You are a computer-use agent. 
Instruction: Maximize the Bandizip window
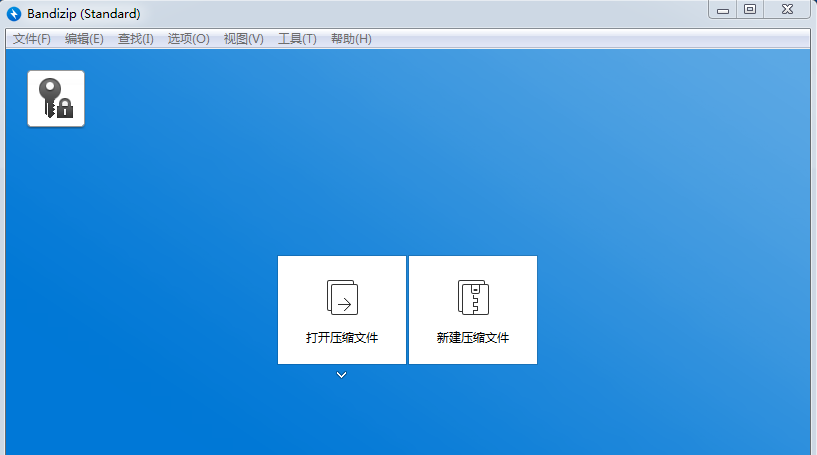tap(749, 9)
